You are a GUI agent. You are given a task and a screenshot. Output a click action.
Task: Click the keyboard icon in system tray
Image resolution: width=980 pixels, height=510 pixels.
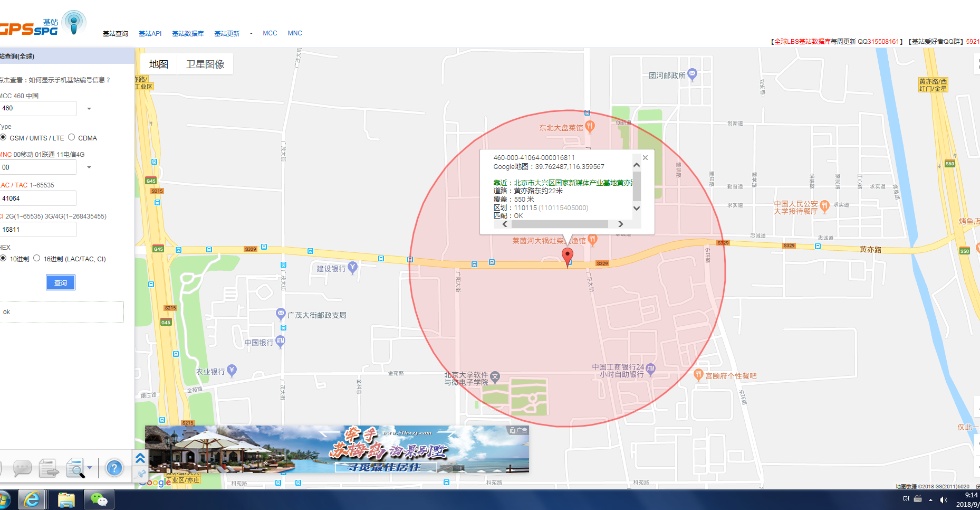918,499
